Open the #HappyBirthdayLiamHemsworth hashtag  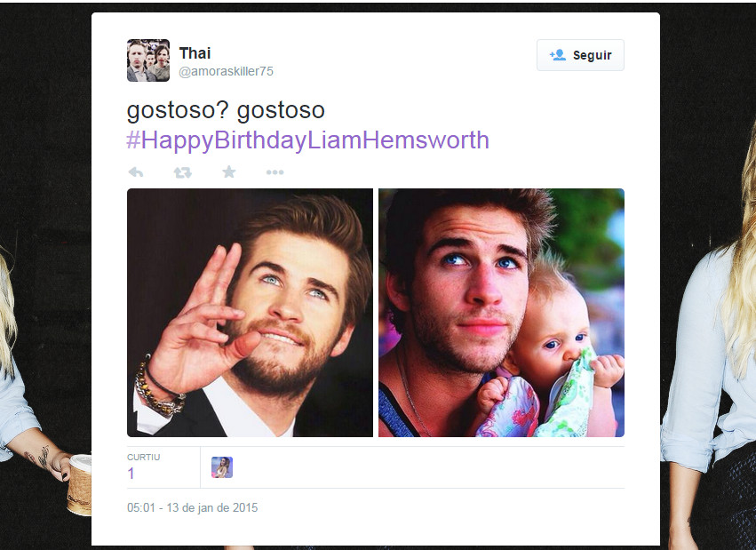pyautogui.click(x=308, y=140)
